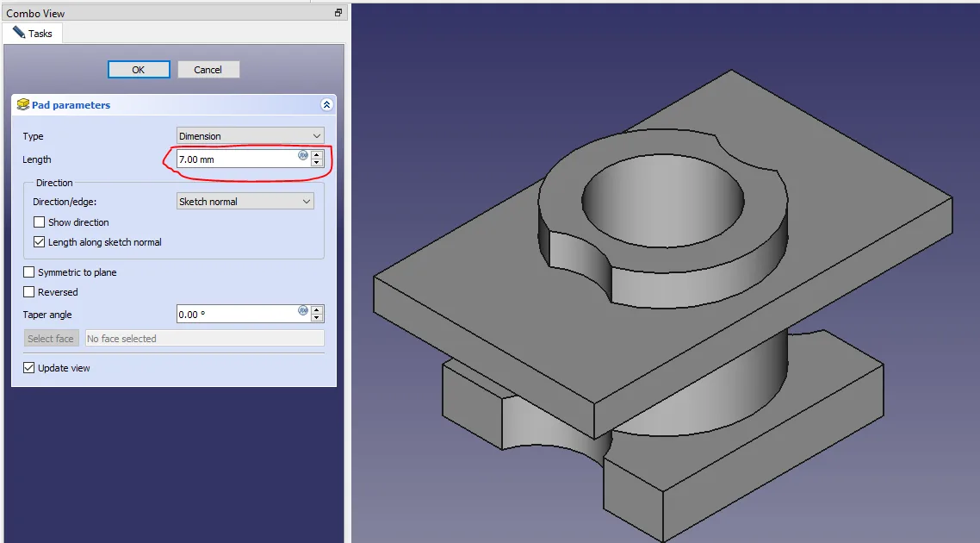Click the No face selected field
Screen dimensions: 980x543
205,339
